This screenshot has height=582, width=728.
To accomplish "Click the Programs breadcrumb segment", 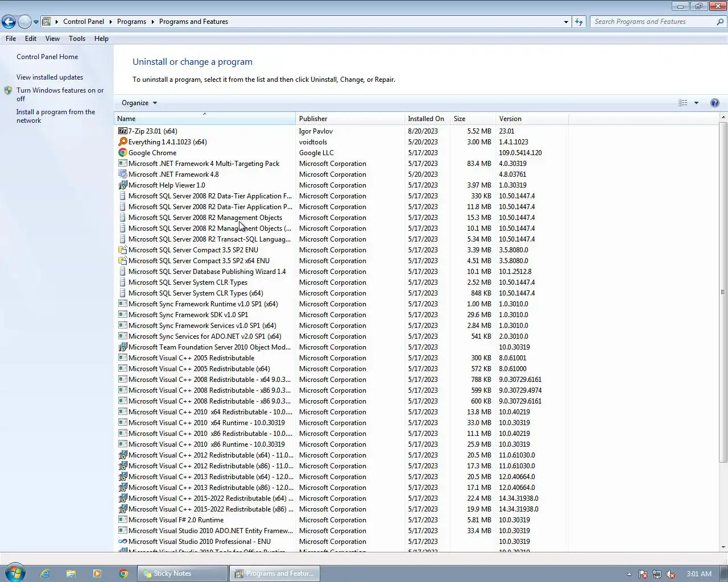I will (x=131, y=22).
